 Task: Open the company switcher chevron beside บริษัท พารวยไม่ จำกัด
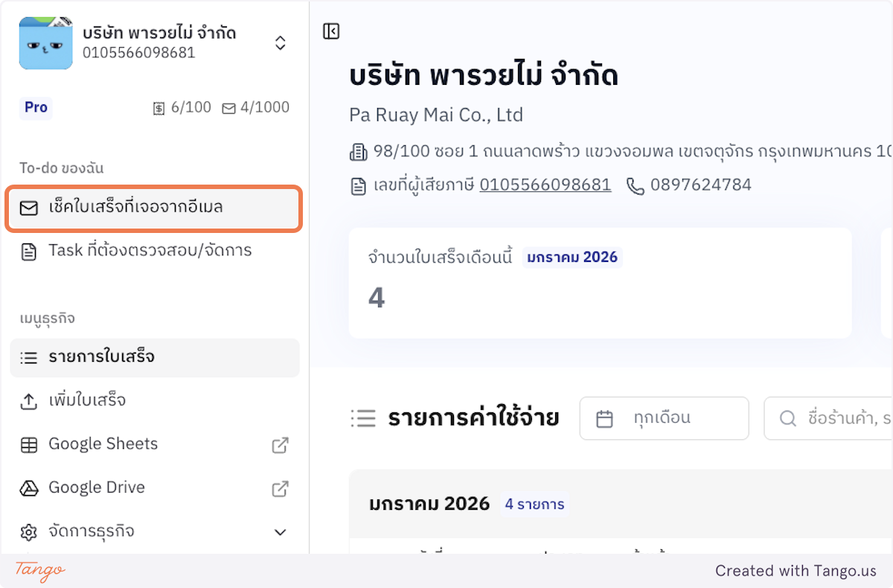pos(281,42)
